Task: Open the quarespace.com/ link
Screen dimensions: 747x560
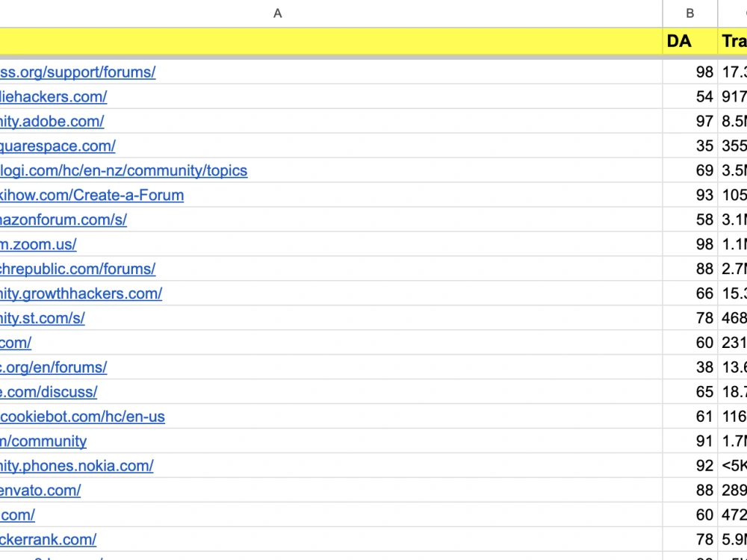Action: click(x=58, y=146)
